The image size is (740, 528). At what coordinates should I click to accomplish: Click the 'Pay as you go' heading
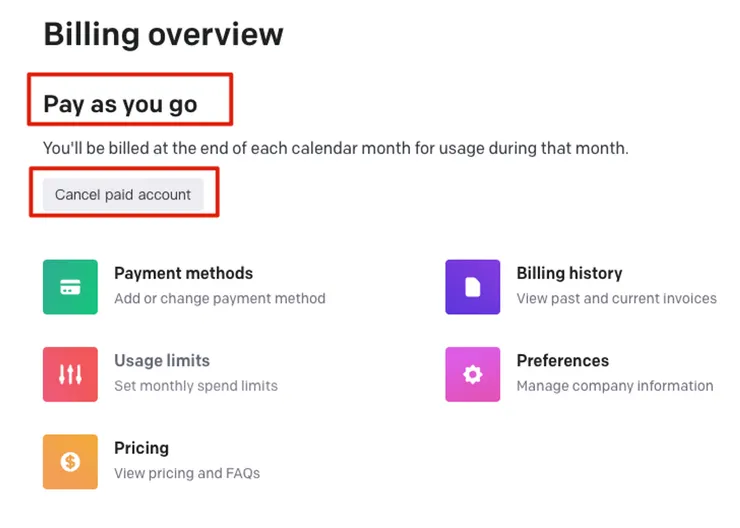(x=120, y=104)
